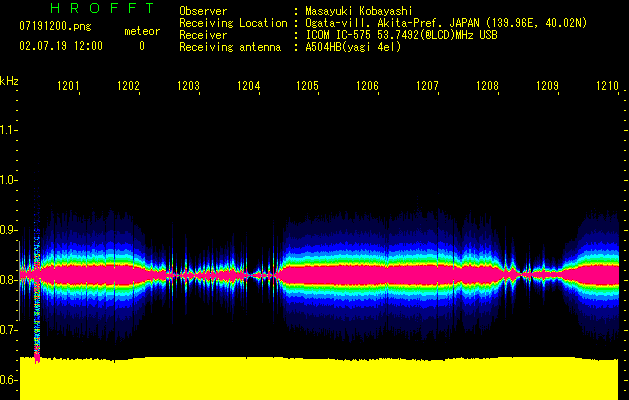This screenshot has width=629, height=400.
Task: Click the HROFFT title text
Action: click(103, 8)
